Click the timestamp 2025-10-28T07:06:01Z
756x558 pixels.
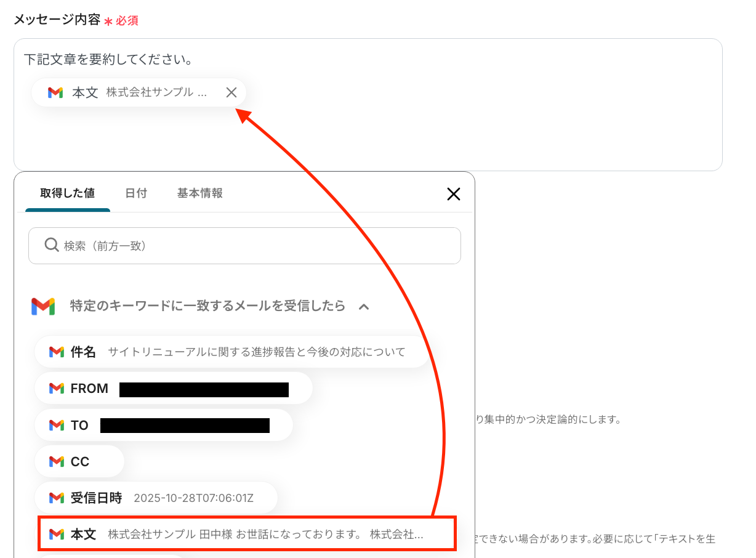tap(193, 498)
